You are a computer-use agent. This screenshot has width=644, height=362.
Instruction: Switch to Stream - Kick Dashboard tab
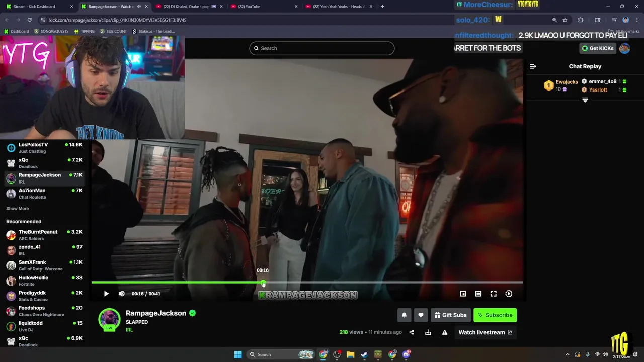click(39, 7)
